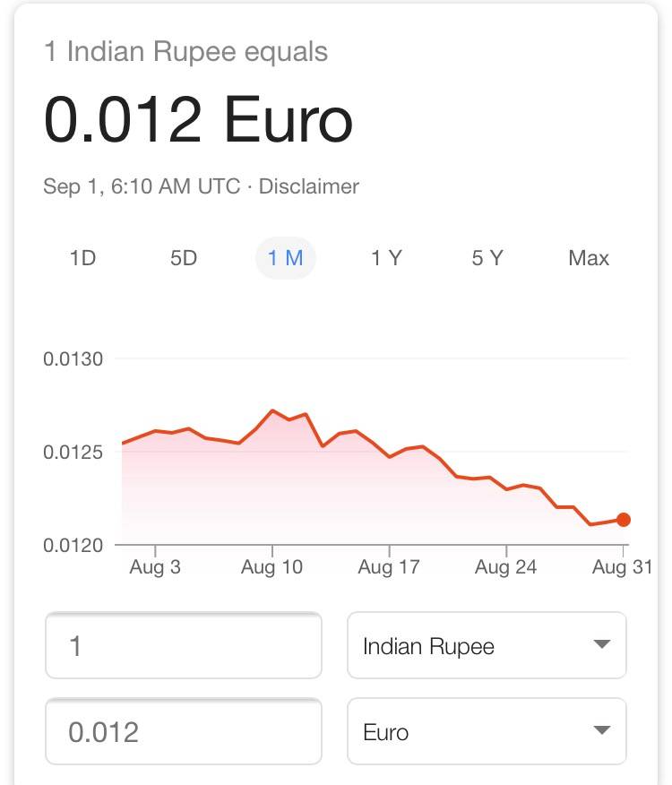Click the Indian Rupee amount field
The height and width of the screenshot is (785, 672).
(x=184, y=646)
